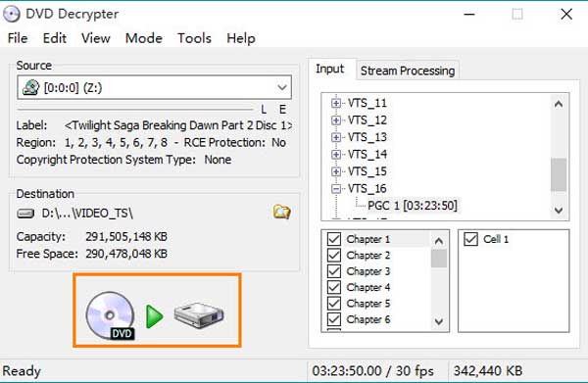
Task: Collapse the VTS_16 tree node
Action: (x=336, y=188)
